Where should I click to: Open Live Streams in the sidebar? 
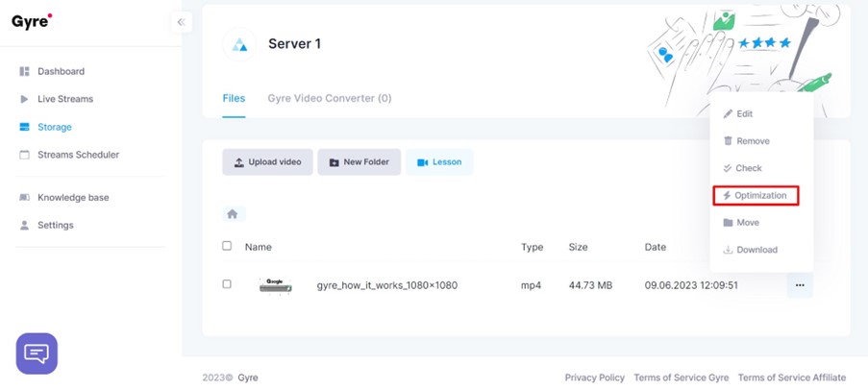point(64,99)
